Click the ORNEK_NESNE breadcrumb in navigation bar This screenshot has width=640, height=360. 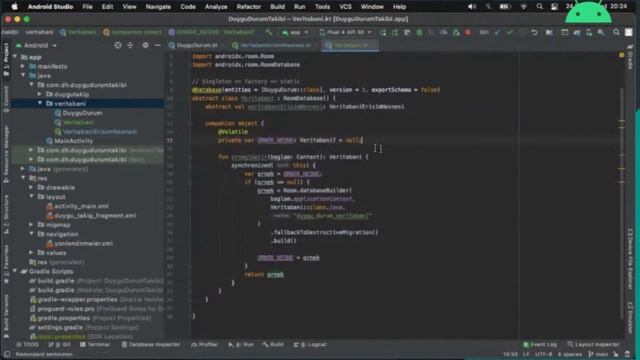pos(211,32)
